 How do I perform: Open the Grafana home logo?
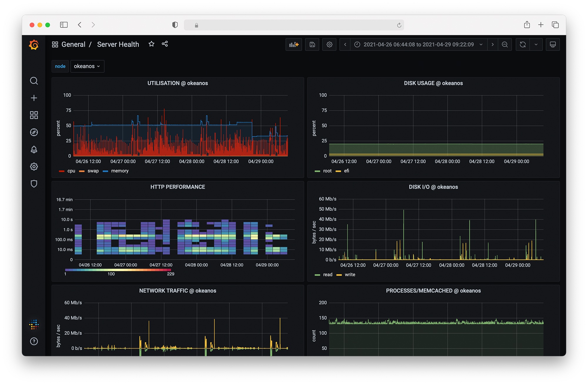coord(34,45)
